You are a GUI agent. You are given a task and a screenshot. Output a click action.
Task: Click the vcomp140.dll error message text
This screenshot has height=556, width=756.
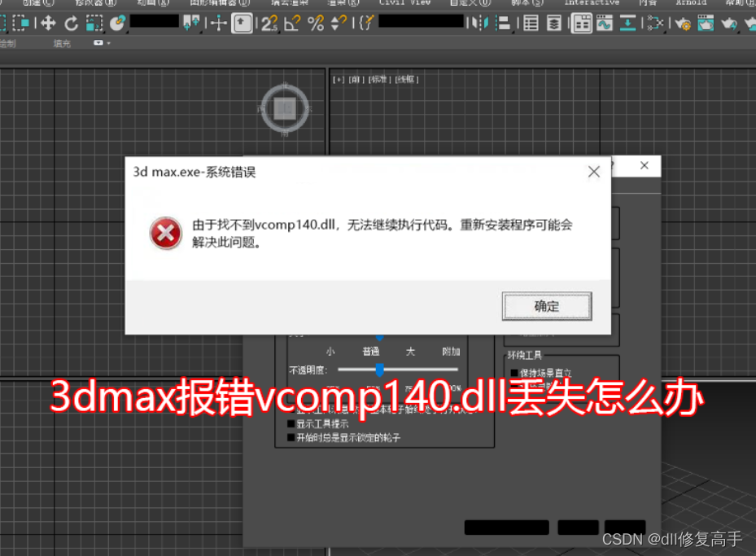tap(382, 234)
